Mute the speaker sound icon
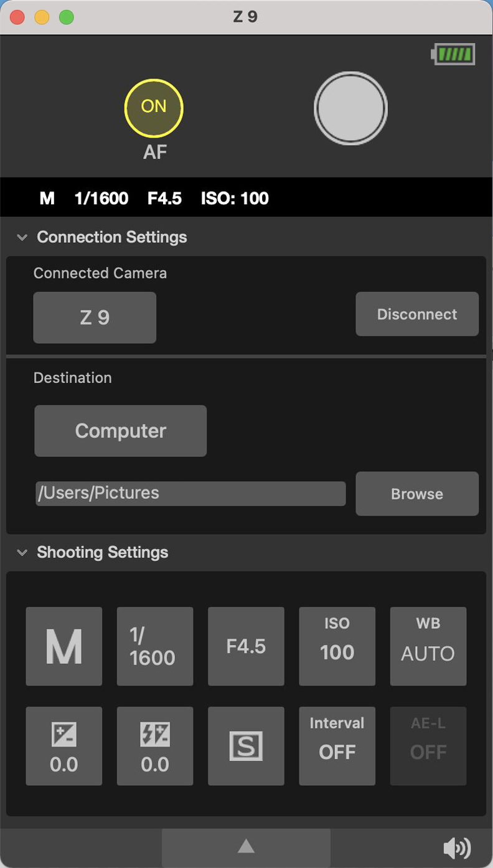This screenshot has height=868, width=493. 456,847
